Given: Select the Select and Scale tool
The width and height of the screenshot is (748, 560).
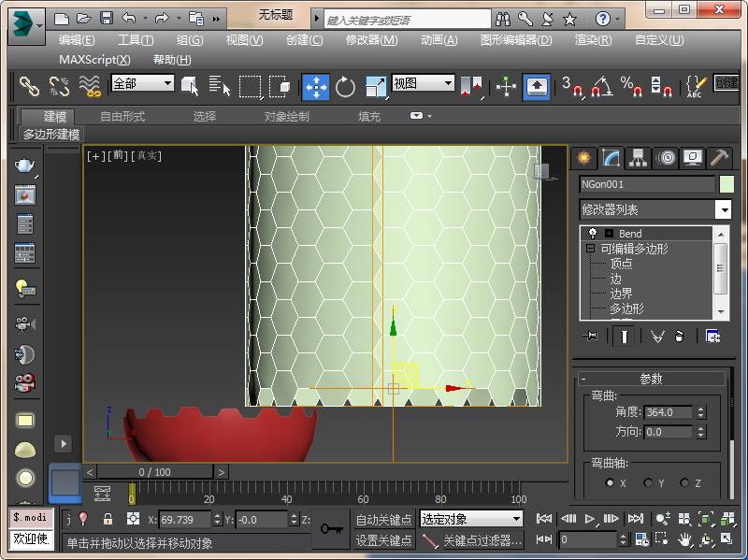Looking at the screenshot, I should pos(376,87).
